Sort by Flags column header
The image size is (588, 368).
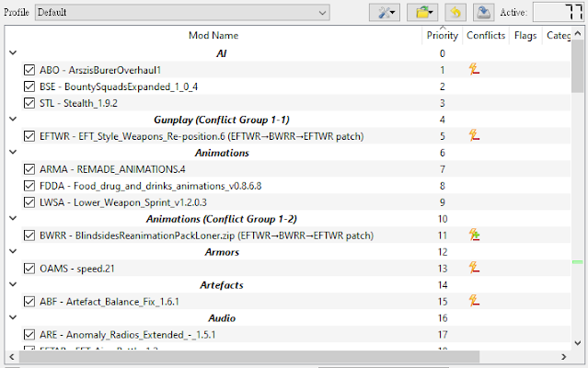[x=525, y=35]
